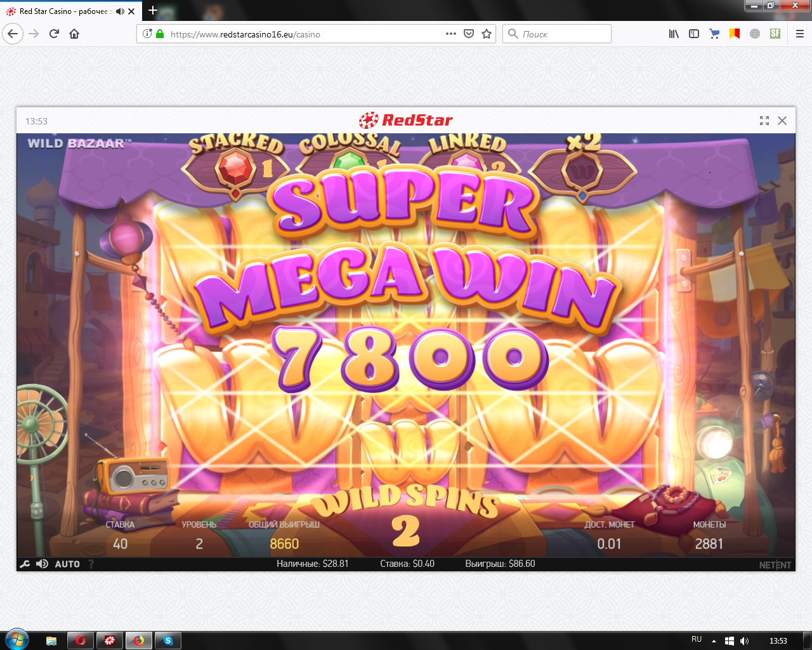Click the WILD BAZAAR game title
The image size is (812, 650).
point(79,143)
